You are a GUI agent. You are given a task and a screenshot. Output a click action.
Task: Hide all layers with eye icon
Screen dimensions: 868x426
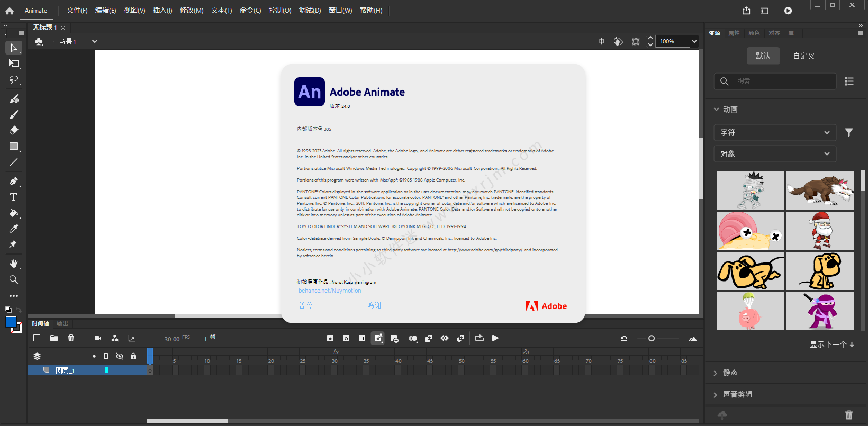click(120, 356)
